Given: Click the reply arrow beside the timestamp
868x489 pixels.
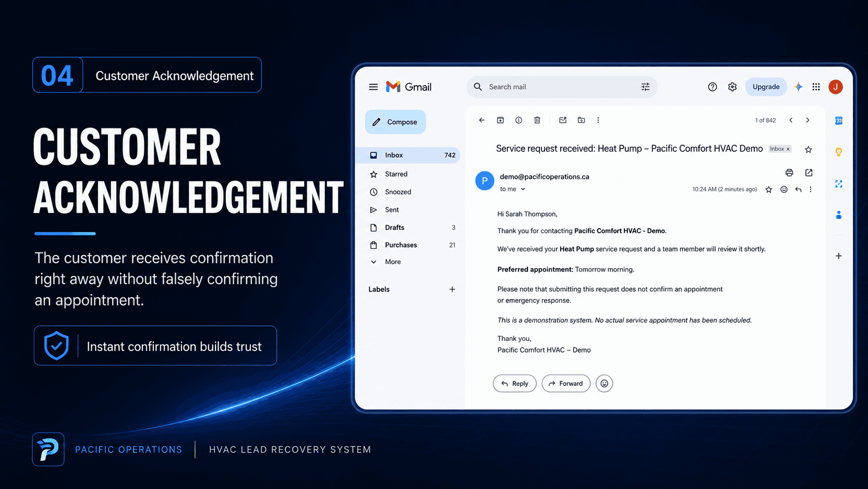Looking at the screenshot, I should click(x=798, y=190).
